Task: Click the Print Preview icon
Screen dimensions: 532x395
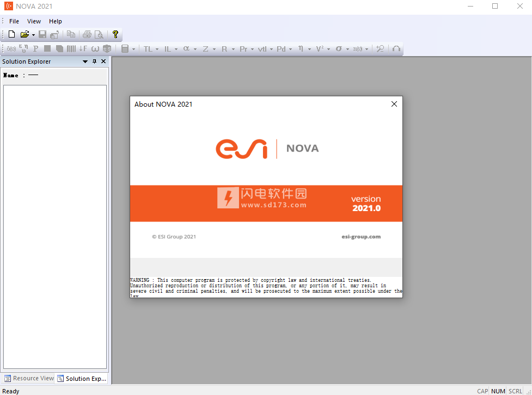Action: point(99,34)
